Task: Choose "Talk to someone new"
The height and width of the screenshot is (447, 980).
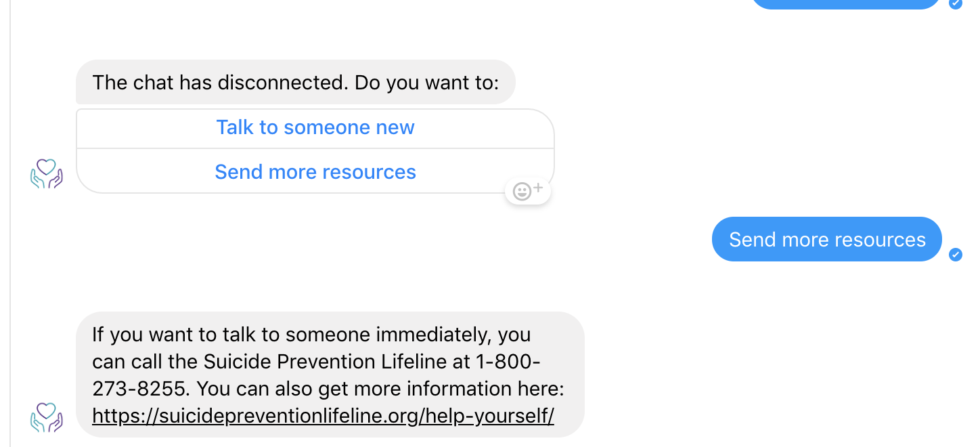Action: click(x=315, y=127)
